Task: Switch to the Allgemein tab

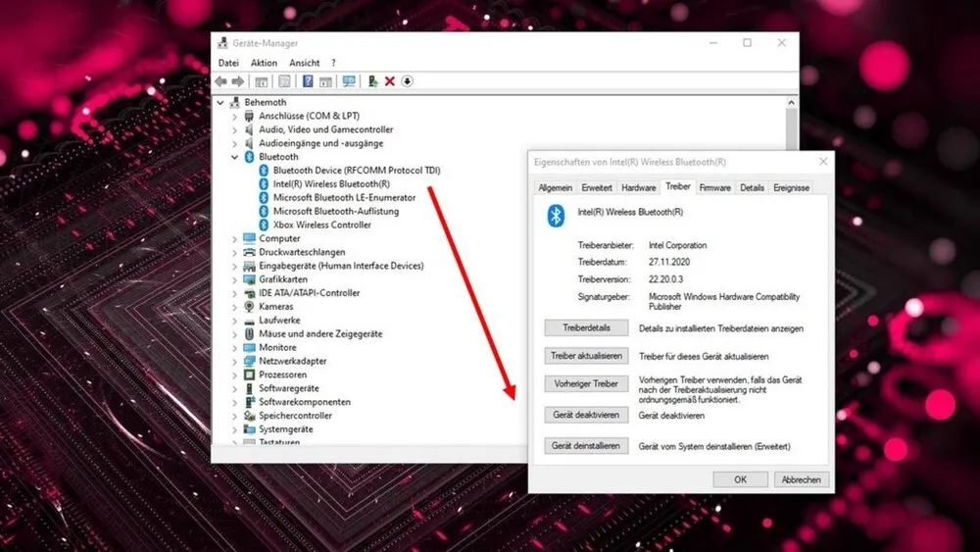Action: pyautogui.click(x=555, y=187)
